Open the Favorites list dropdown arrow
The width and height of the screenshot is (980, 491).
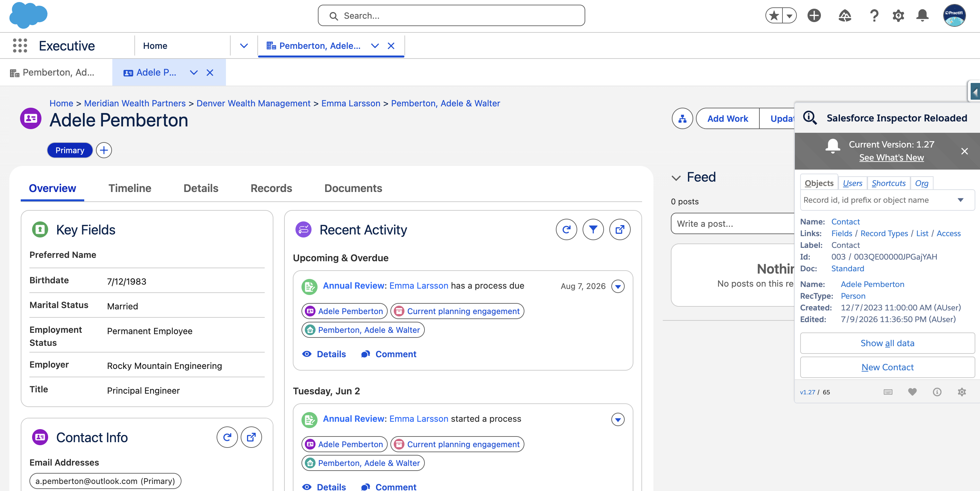click(789, 16)
